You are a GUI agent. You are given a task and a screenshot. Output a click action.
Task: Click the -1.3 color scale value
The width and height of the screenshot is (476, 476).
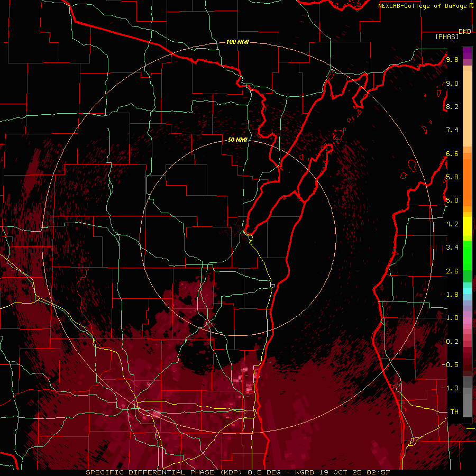tap(450, 388)
